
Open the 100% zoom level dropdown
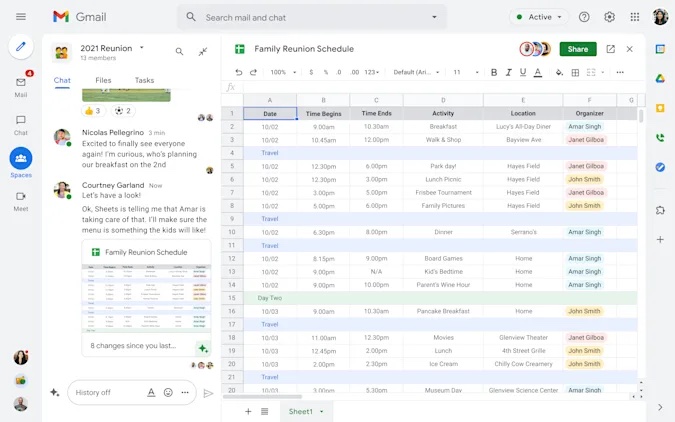(282, 72)
